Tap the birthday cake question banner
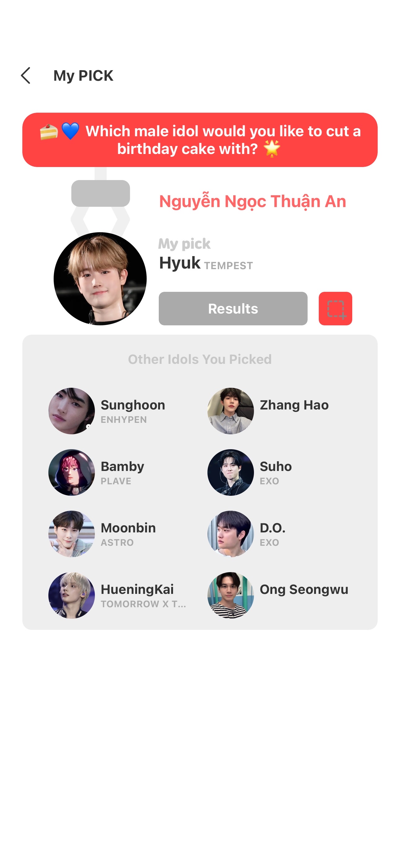 click(200, 140)
